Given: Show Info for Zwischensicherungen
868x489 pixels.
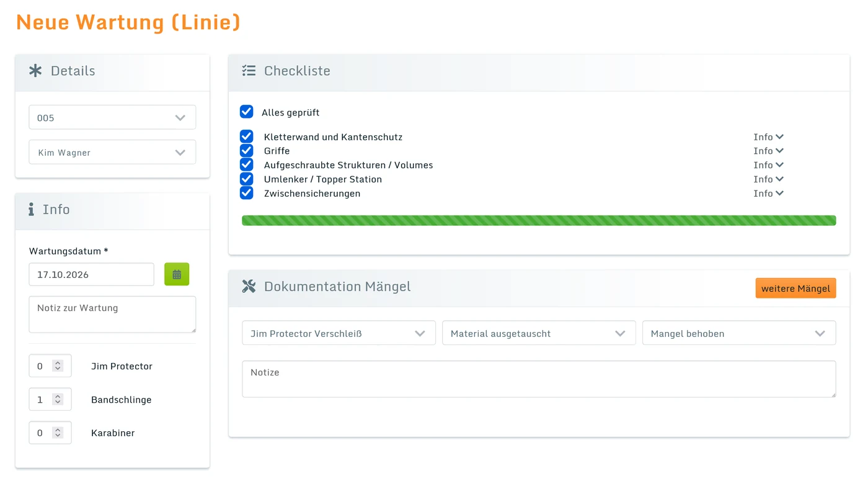Looking at the screenshot, I should (x=769, y=193).
